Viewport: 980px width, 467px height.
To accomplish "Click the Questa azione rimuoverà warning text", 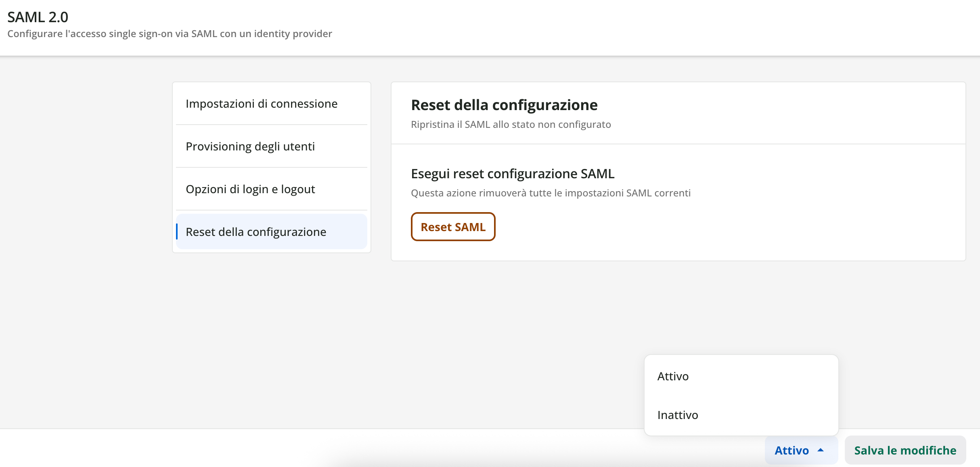I will [x=551, y=193].
